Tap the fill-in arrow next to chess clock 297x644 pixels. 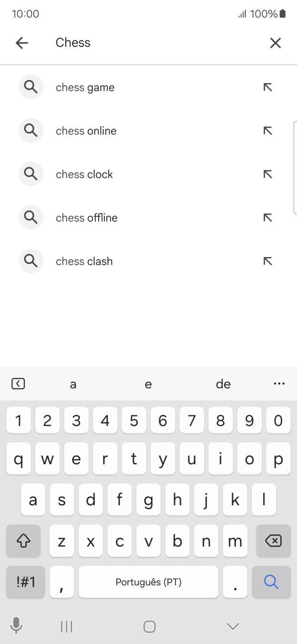(268, 174)
